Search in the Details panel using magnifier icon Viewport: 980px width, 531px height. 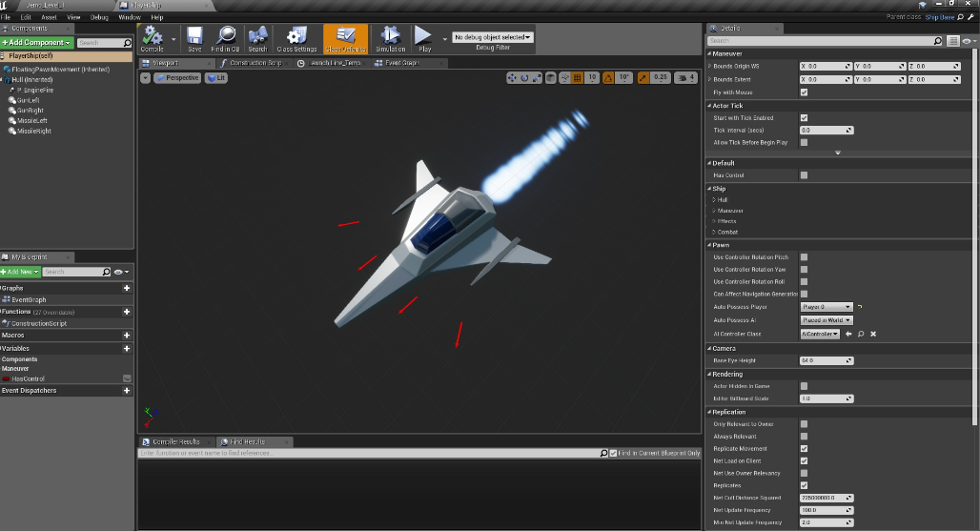(937, 41)
